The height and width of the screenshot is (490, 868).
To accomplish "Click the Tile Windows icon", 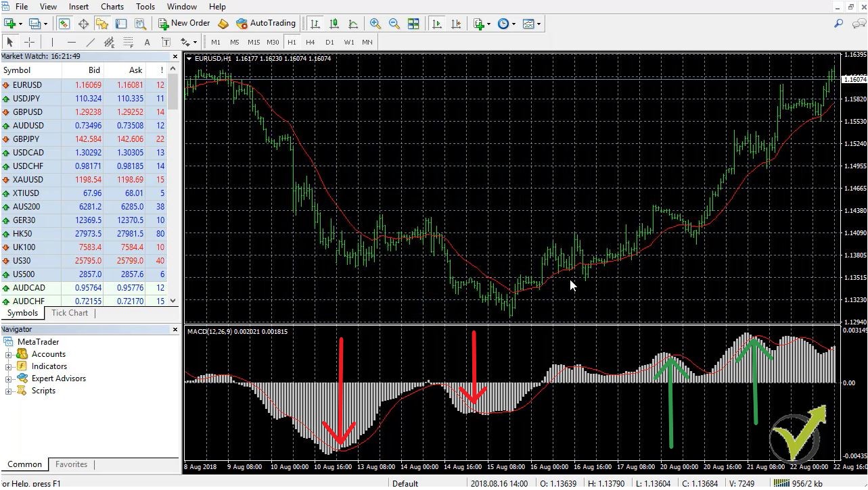I will pyautogui.click(x=413, y=23).
